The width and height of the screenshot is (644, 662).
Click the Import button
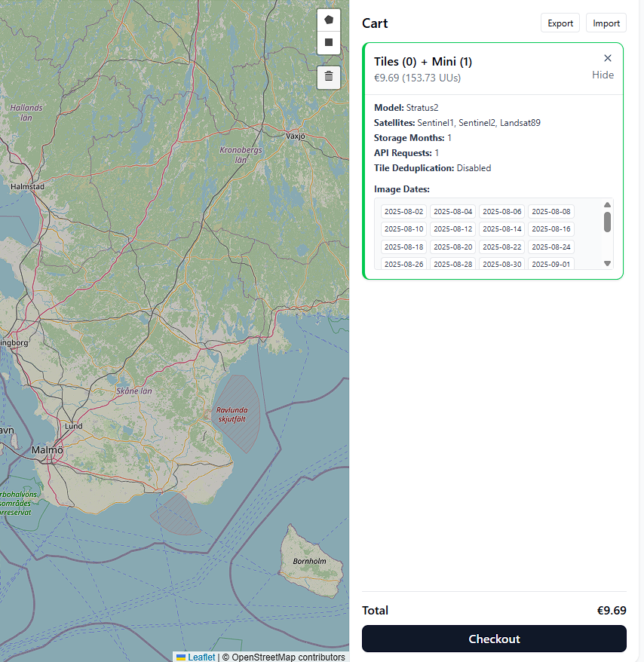tap(606, 23)
